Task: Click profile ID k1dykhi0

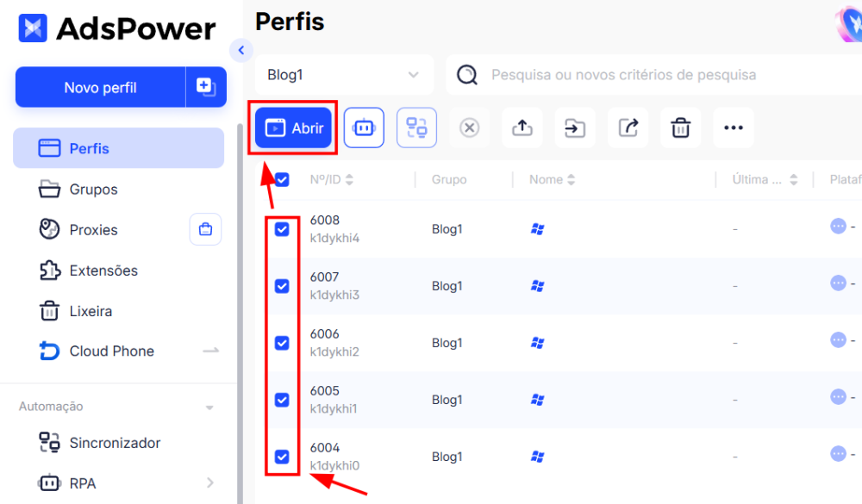Action: [334, 466]
